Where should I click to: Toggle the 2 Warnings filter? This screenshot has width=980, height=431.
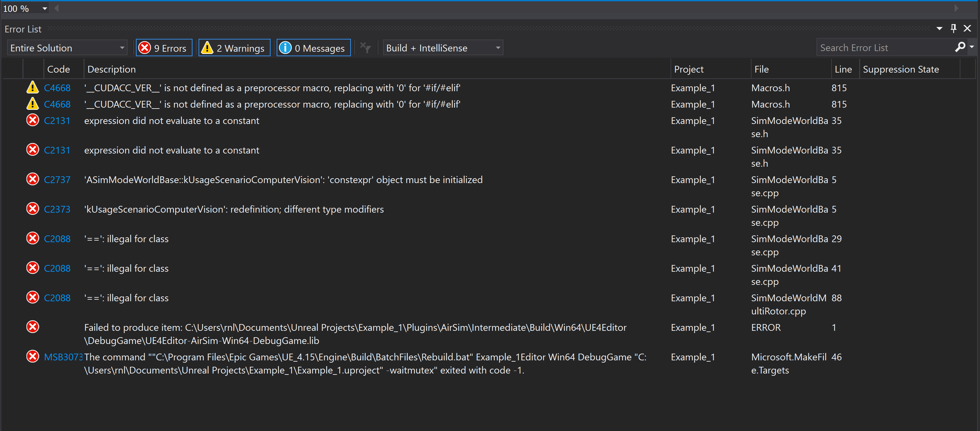[234, 47]
